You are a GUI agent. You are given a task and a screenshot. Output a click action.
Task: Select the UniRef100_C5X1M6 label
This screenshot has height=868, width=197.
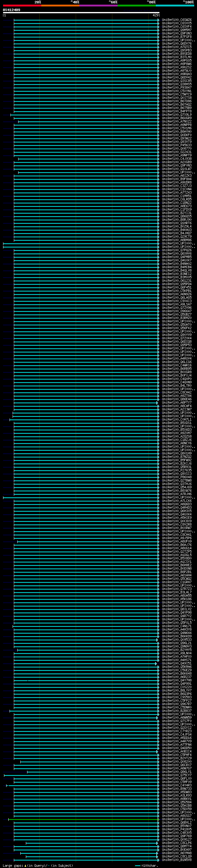[x=177, y=128]
